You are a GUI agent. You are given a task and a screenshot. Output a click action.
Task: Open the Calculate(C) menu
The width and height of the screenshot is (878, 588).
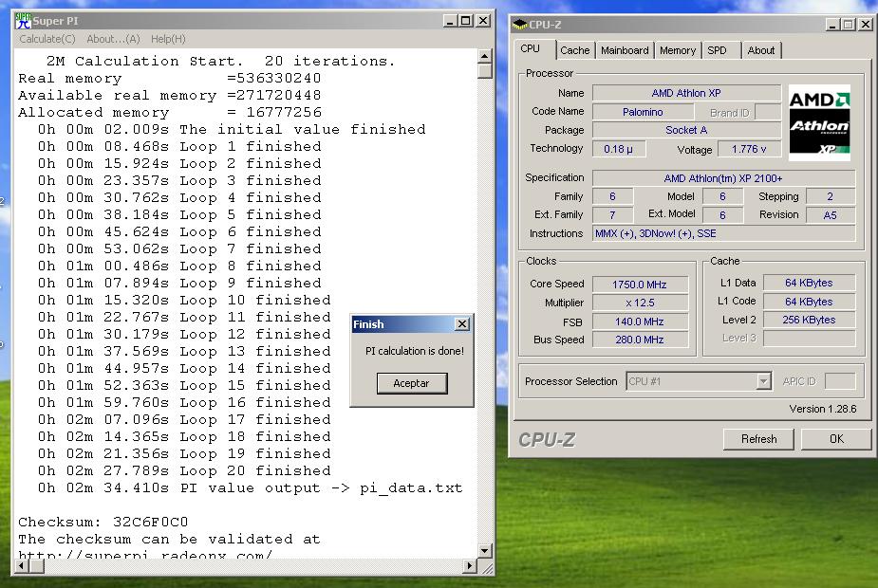[x=47, y=39]
